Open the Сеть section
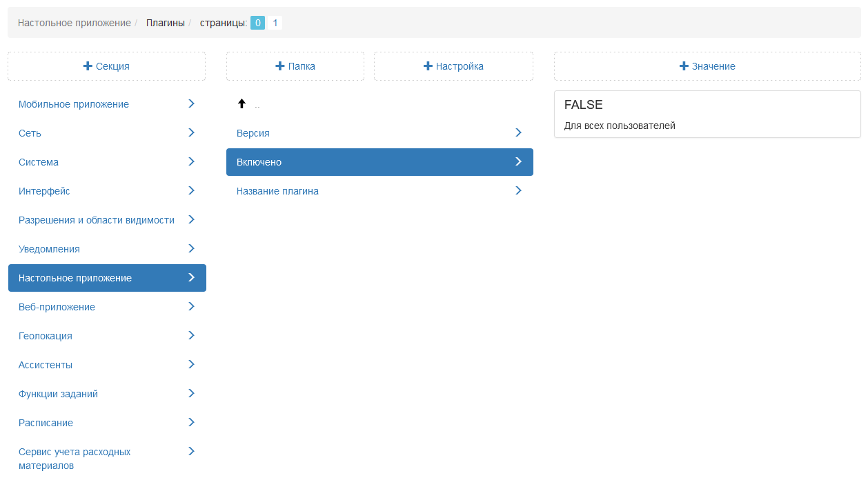This screenshot has width=868, height=489. pyautogui.click(x=30, y=133)
